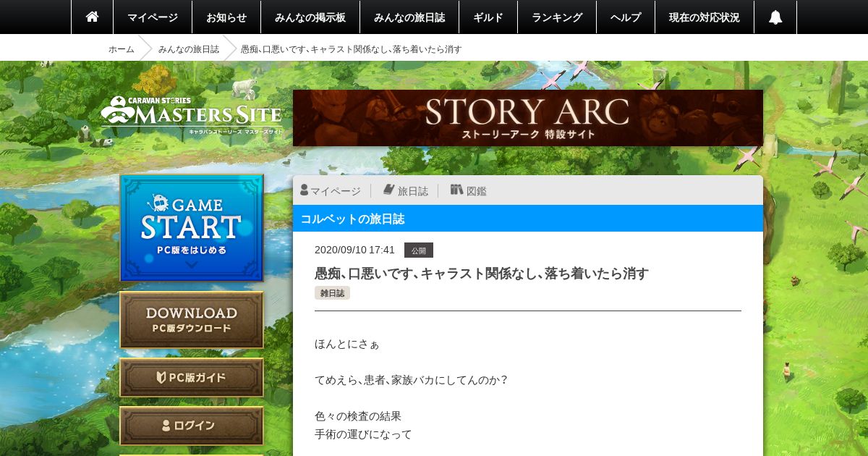Click ホーム breadcrumb link
Viewport: 868px width, 456px height.
[x=122, y=49]
